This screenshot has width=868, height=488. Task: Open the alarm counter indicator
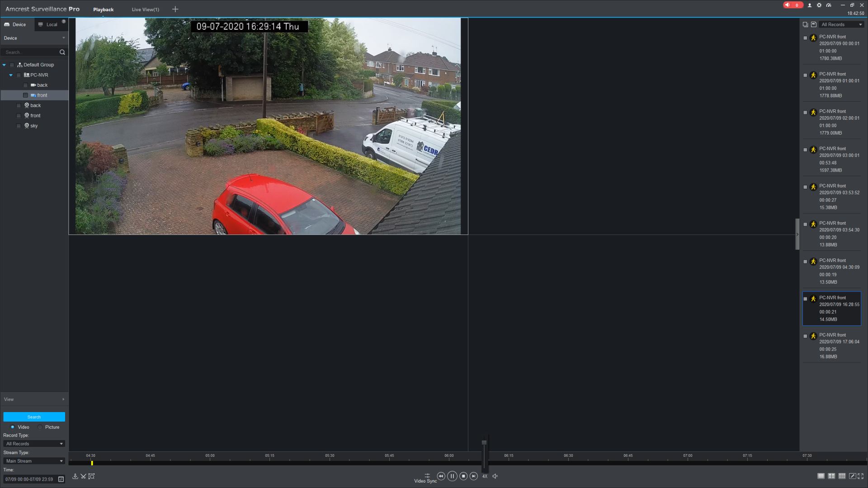(x=793, y=5)
